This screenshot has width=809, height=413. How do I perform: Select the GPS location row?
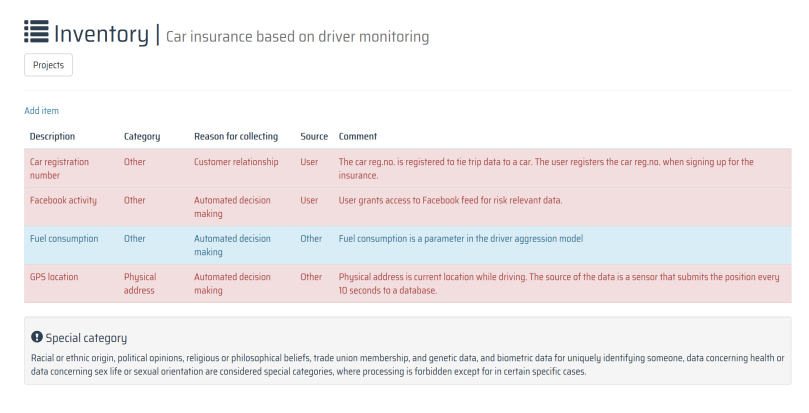click(54, 276)
